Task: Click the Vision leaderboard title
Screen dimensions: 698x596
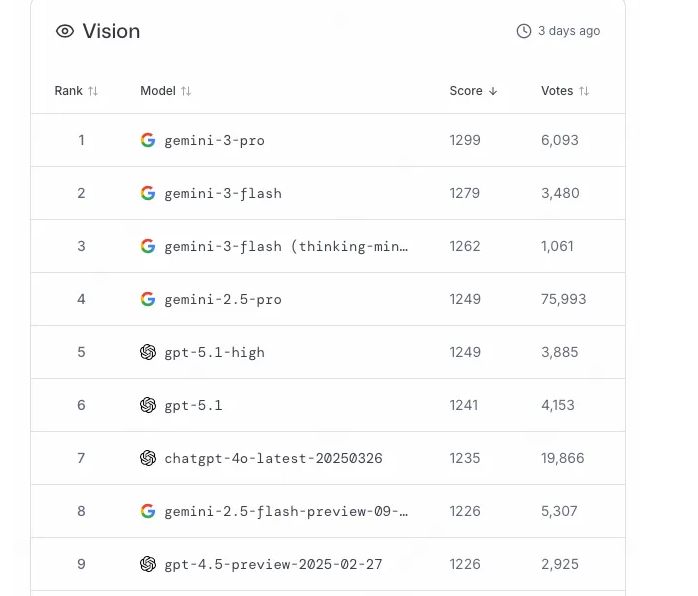Action: point(111,31)
